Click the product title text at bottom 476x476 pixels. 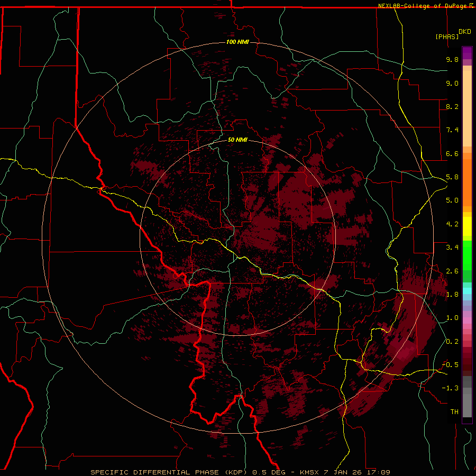tap(240, 472)
